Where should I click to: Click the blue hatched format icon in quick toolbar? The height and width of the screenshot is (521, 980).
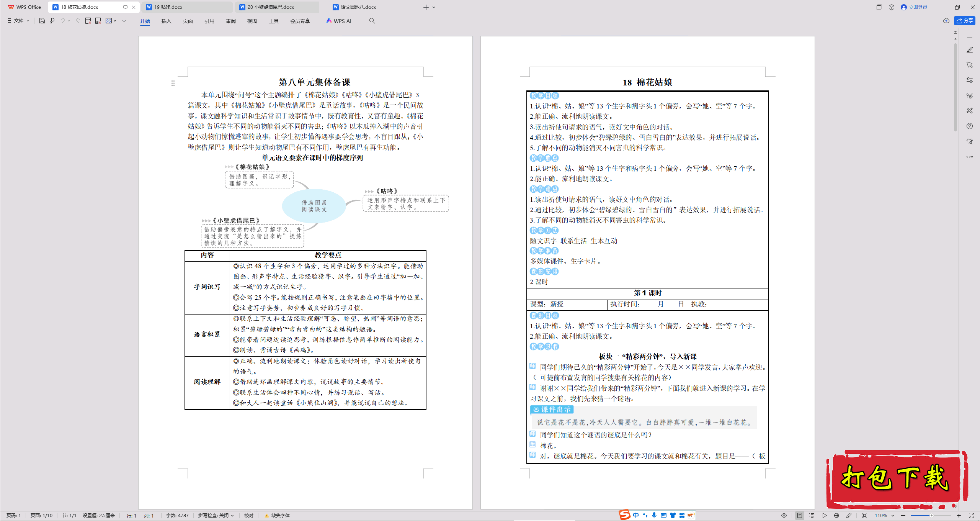pos(109,21)
